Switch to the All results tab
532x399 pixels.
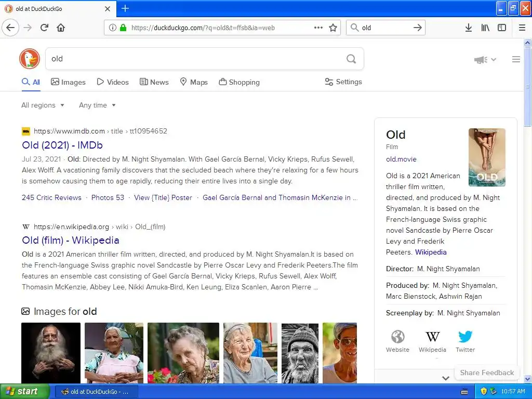pos(31,82)
